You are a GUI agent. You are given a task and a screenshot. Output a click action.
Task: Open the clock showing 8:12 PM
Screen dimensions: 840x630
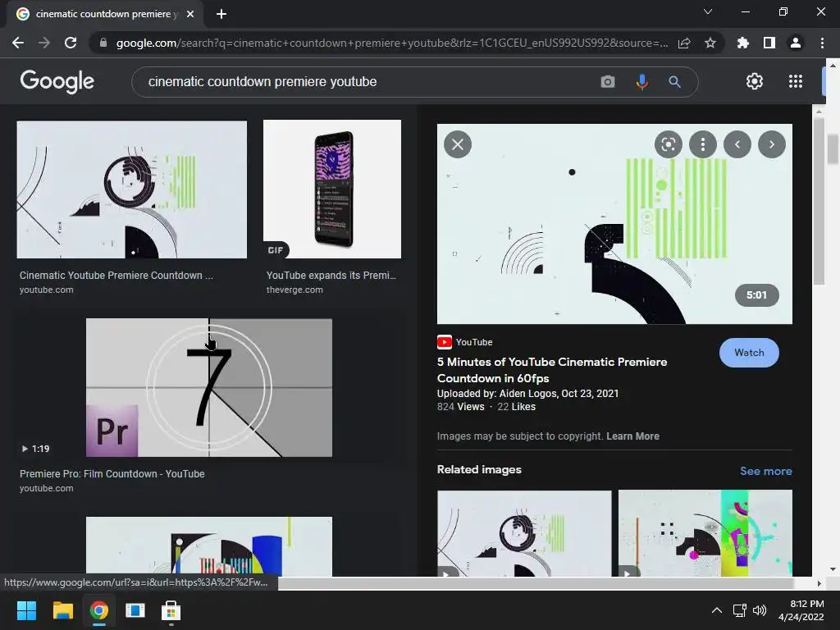pyautogui.click(x=801, y=610)
